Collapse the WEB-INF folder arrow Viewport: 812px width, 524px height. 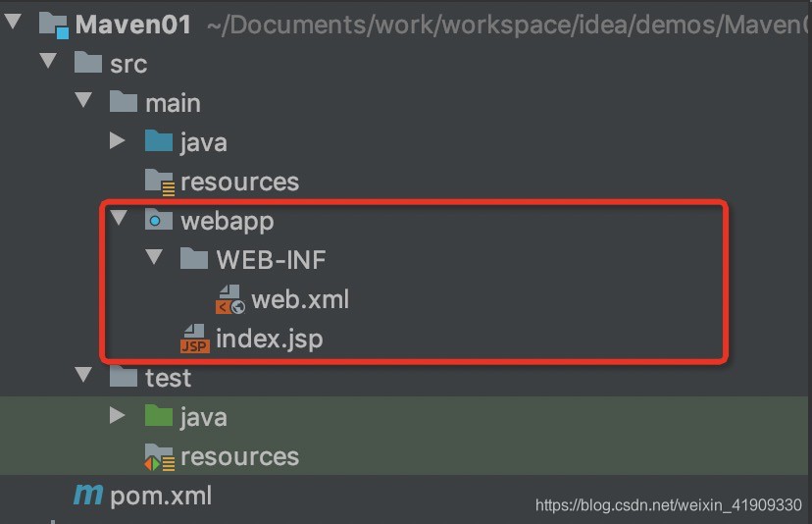click(154, 257)
